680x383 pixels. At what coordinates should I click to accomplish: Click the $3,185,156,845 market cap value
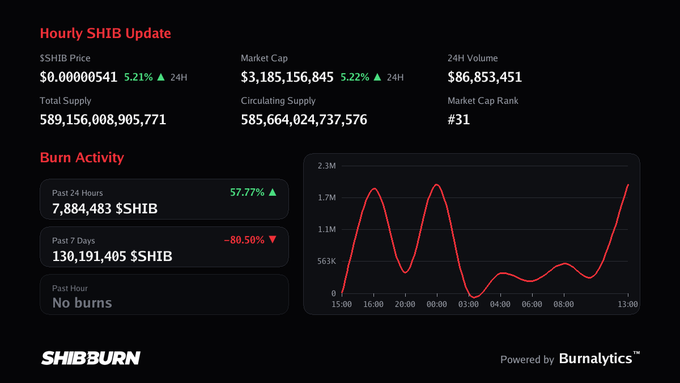[287, 77]
